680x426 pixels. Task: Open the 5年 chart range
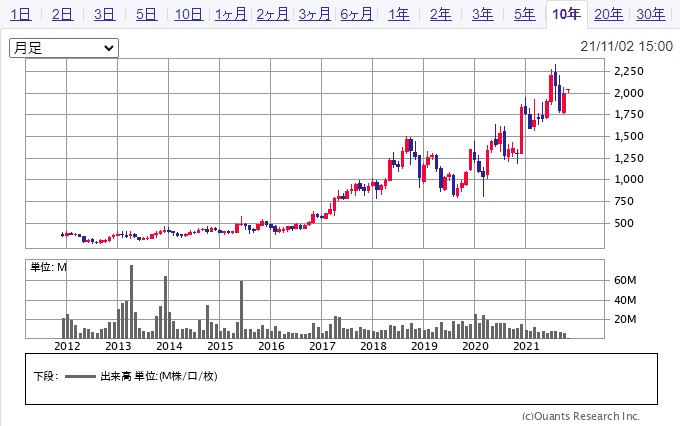coord(525,14)
